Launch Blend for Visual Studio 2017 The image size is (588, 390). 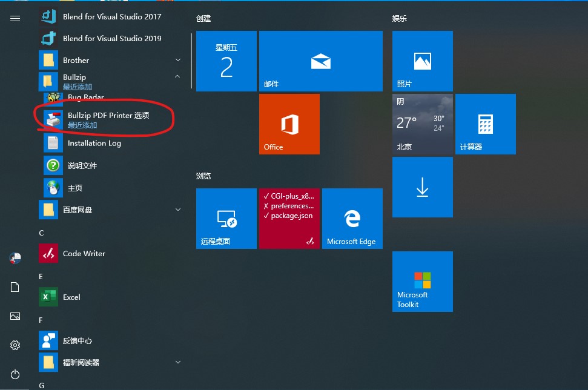coord(111,16)
